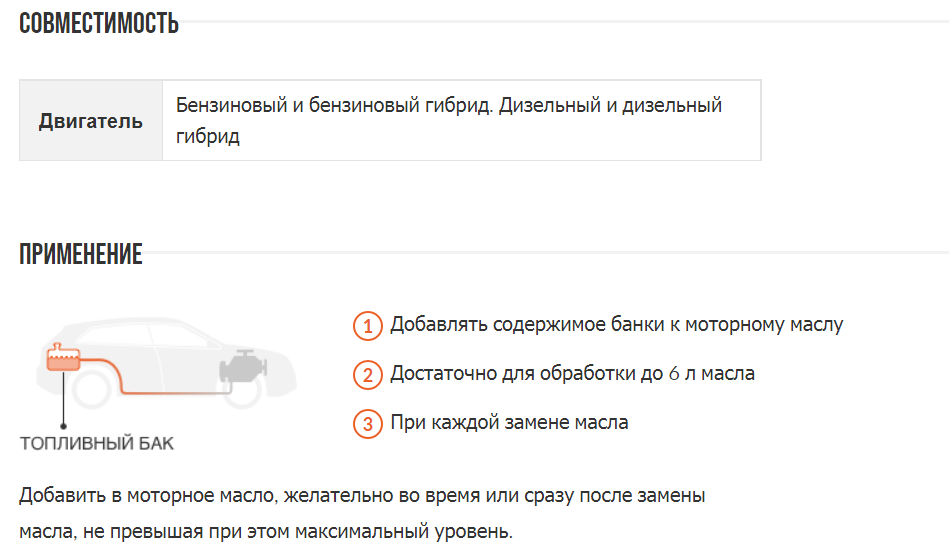This screenshot has height=559, width=949.
Task: Click the dot marker above ТОПЛИВНЫЙ БАК label
Action: point(64,425)
